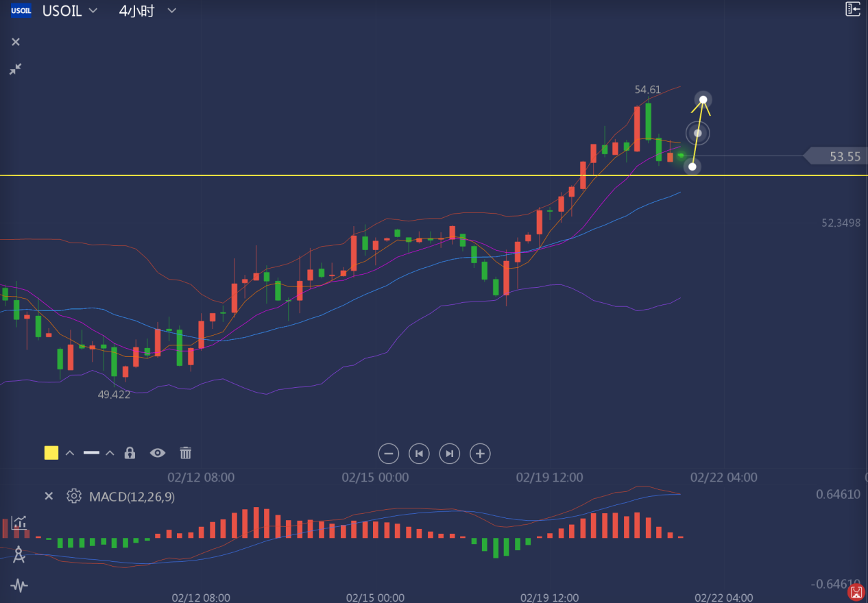The image size is (868, 603).
Task: Zoom out the chart with the minus button
Action: 388,454
